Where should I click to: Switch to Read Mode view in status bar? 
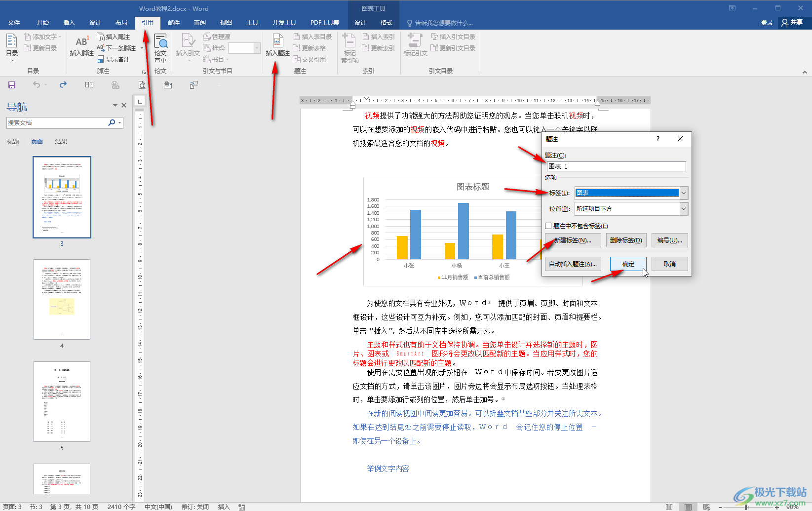[669, 507]
